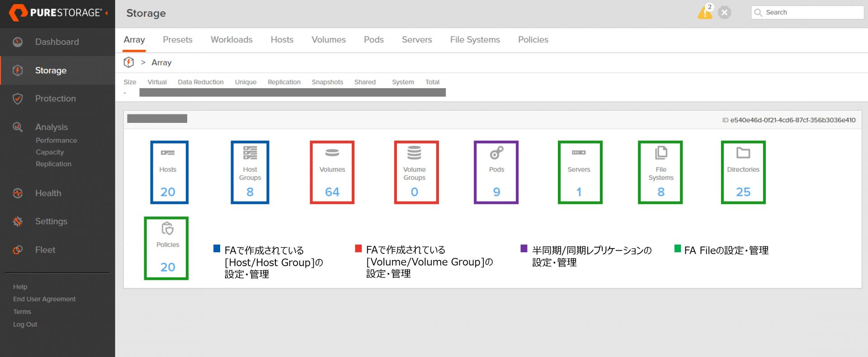The width and height of the screenshot is (868, 357).
Task: Open Protection in the sidebar
Action: pyautogui.click(x=55, y=99)
